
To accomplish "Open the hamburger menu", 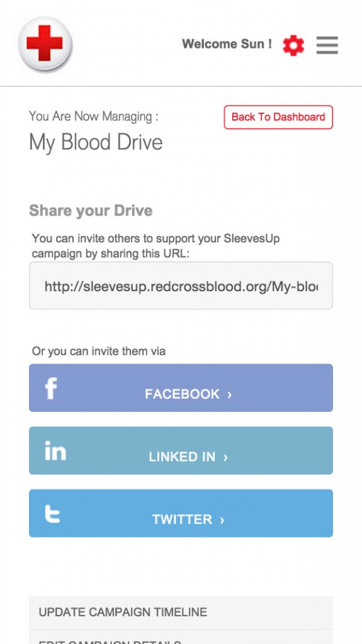I will point(327,45).
